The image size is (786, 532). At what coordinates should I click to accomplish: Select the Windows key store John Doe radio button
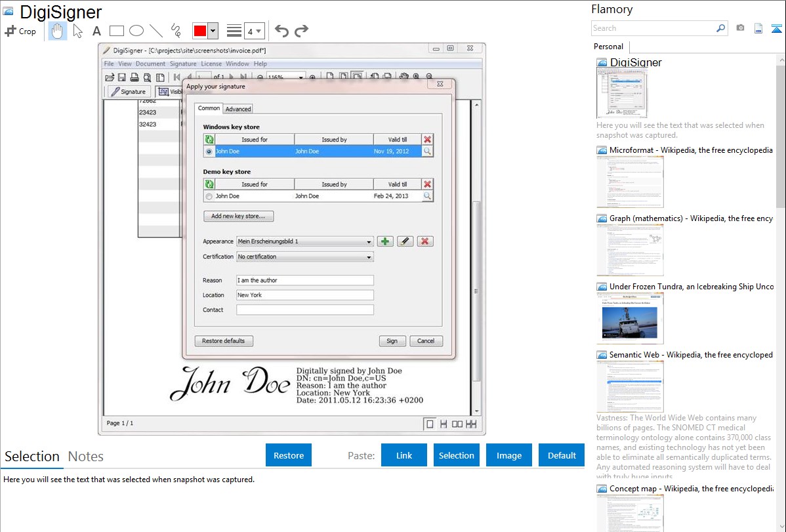click(209, 152)
